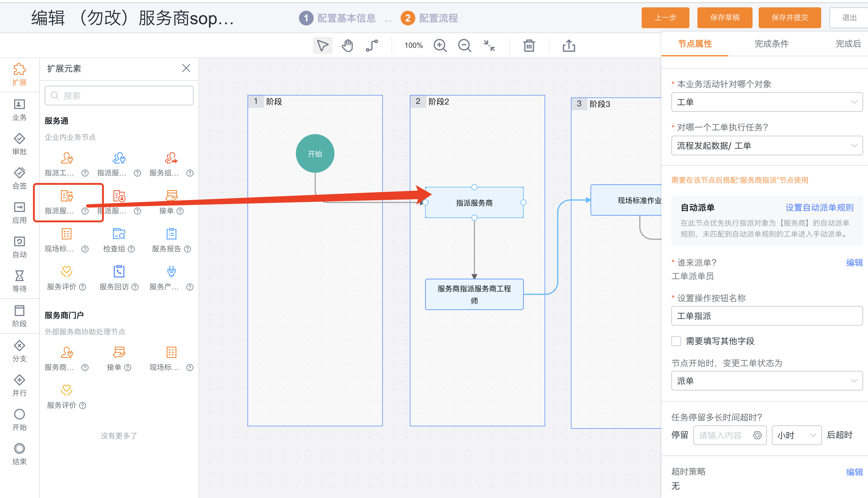Click the 保存草稿 button
This screenshot has width=868, height=498.
coord(725,18)
